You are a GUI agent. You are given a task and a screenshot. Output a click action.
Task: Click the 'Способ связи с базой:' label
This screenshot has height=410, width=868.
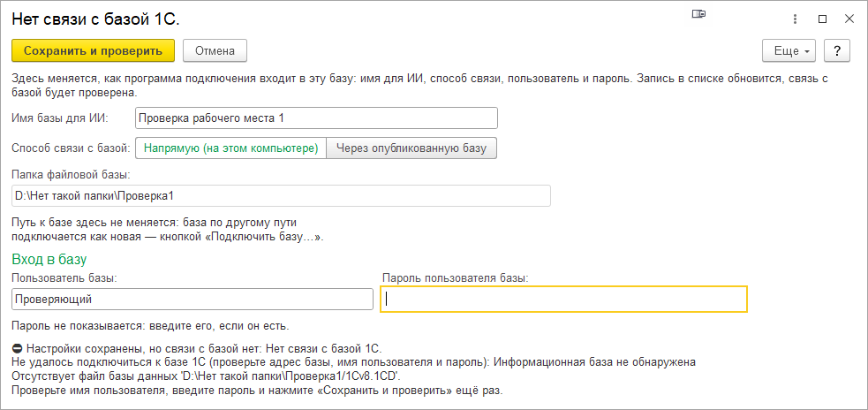[x=71, y=148]
